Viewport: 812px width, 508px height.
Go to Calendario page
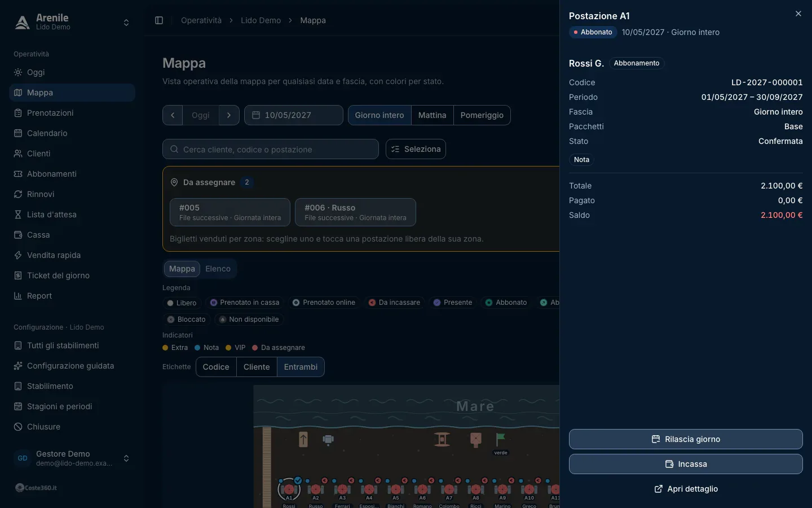click(72, 133)
